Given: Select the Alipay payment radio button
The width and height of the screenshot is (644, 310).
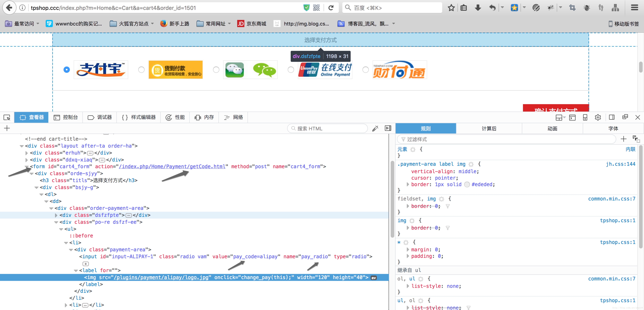Looking at the screenshot, I should click(x=66, y=70).
